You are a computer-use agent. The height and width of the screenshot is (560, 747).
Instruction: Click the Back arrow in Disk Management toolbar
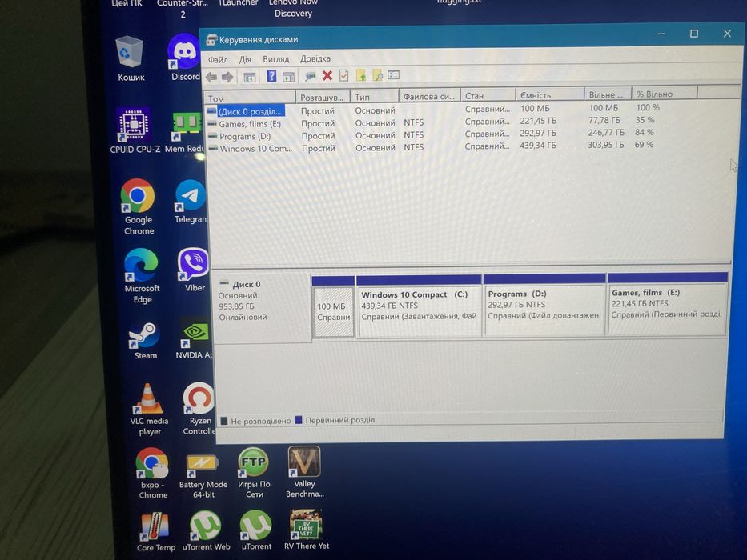[x=211, y=77]
